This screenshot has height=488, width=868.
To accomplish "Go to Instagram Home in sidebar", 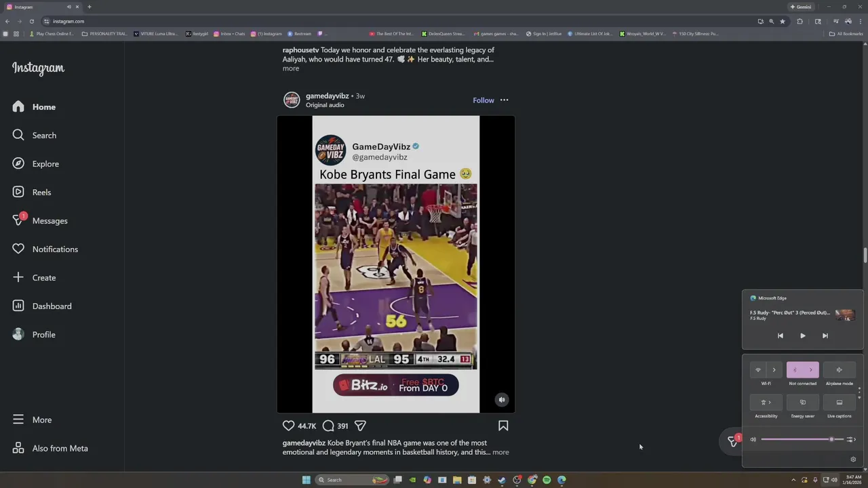I will [34, 106].
